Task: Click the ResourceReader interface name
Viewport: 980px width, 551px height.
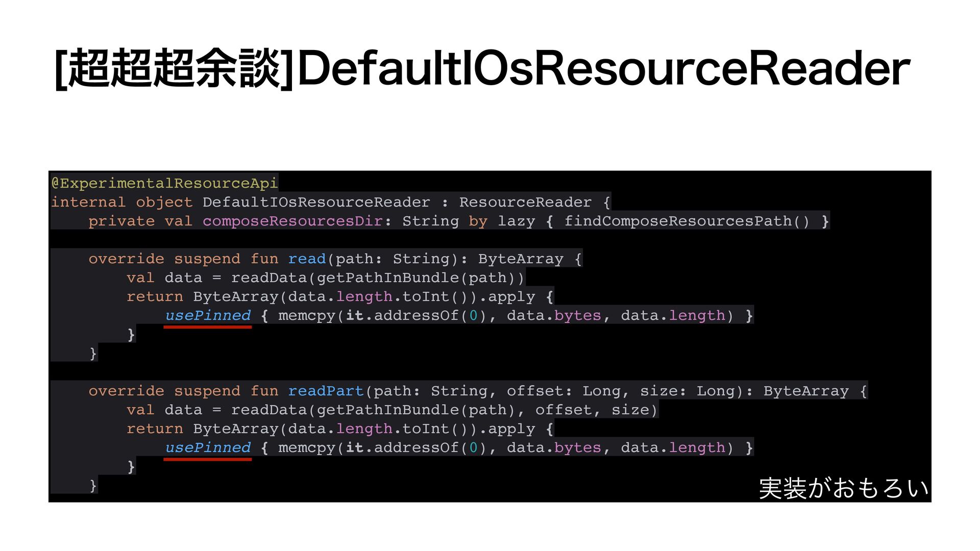Action: coord(525,202)
